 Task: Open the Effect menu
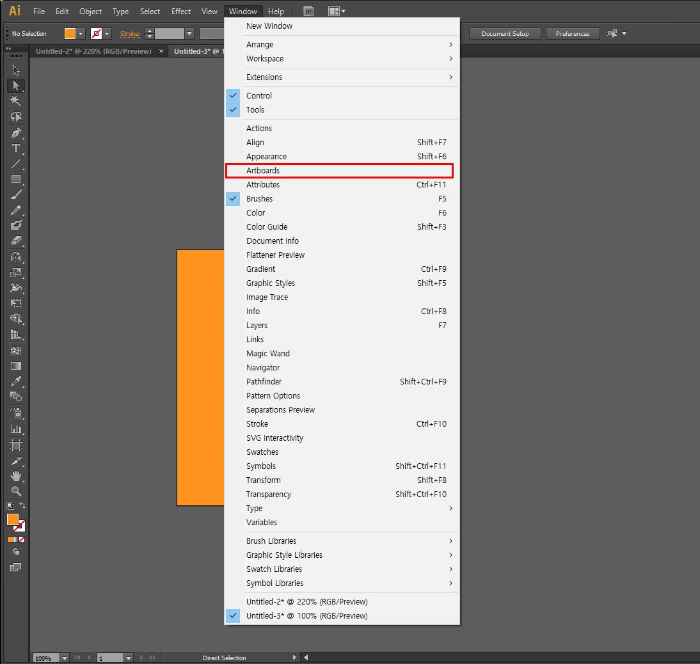click(x=181, y=11)
